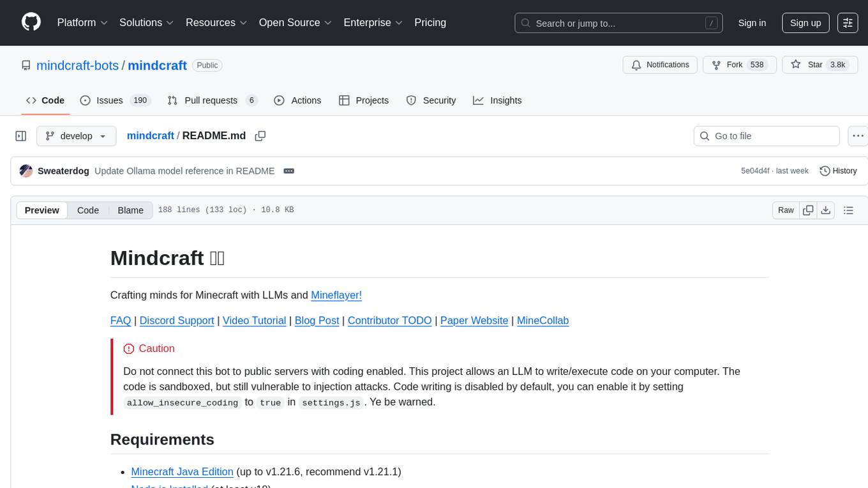This screenshot has width=868, height=488.
Task: Open the document outline panel
Action: pyautogui.click(x=848, y=210)
